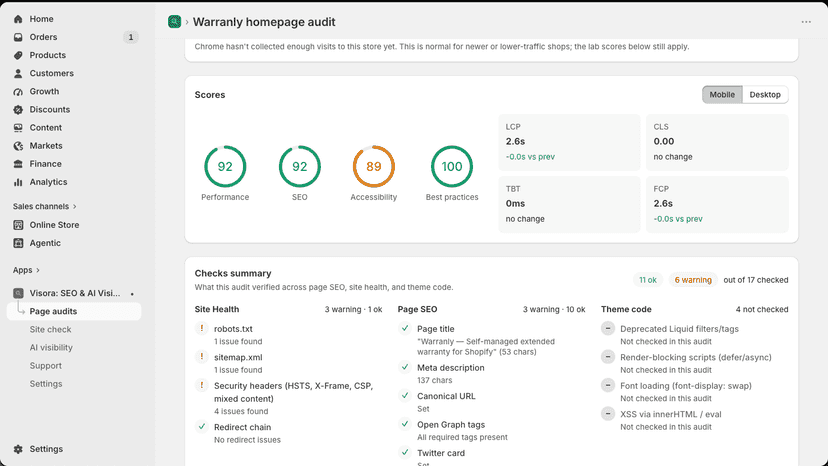
Task: Go to Analytics in the sidebar
Action: (48, 182)
